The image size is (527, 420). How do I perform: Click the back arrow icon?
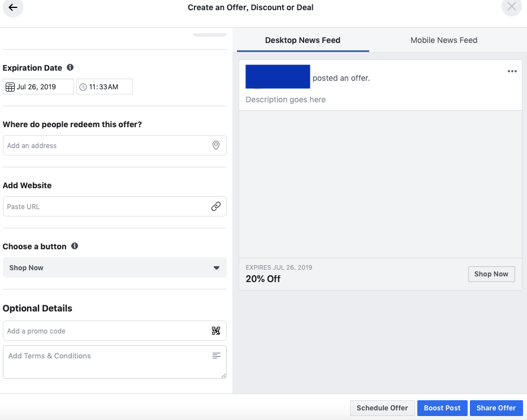13,7
